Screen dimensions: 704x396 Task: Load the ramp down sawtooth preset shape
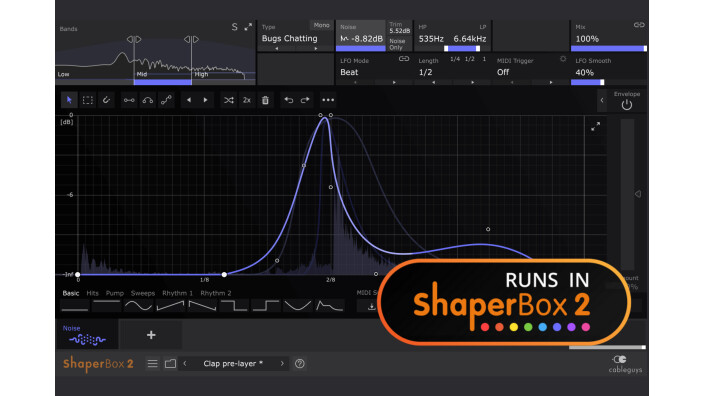[x=202, y=307]
